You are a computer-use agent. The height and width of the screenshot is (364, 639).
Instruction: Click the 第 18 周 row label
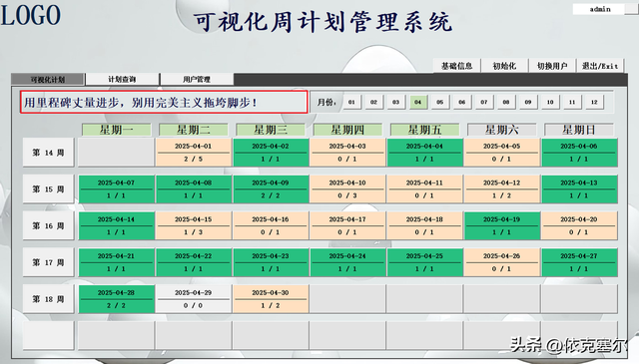(49, 299)
